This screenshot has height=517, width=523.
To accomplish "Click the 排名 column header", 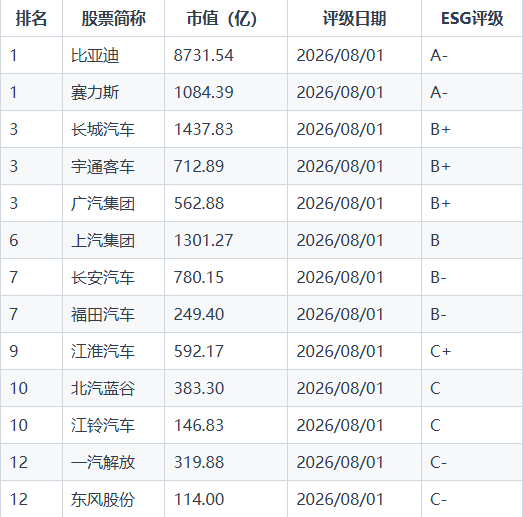I will point(31,18).
